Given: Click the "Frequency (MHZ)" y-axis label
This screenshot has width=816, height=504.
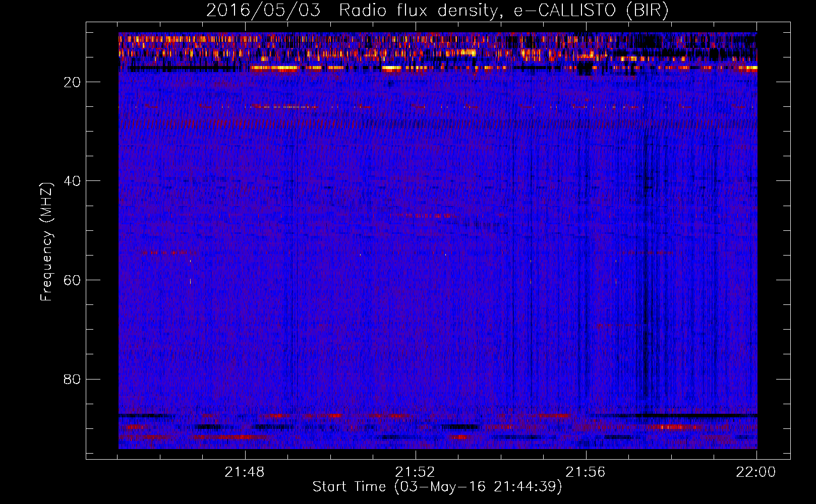Looking at the screenshot, I should pyautogui.click(x=46, y=242).
